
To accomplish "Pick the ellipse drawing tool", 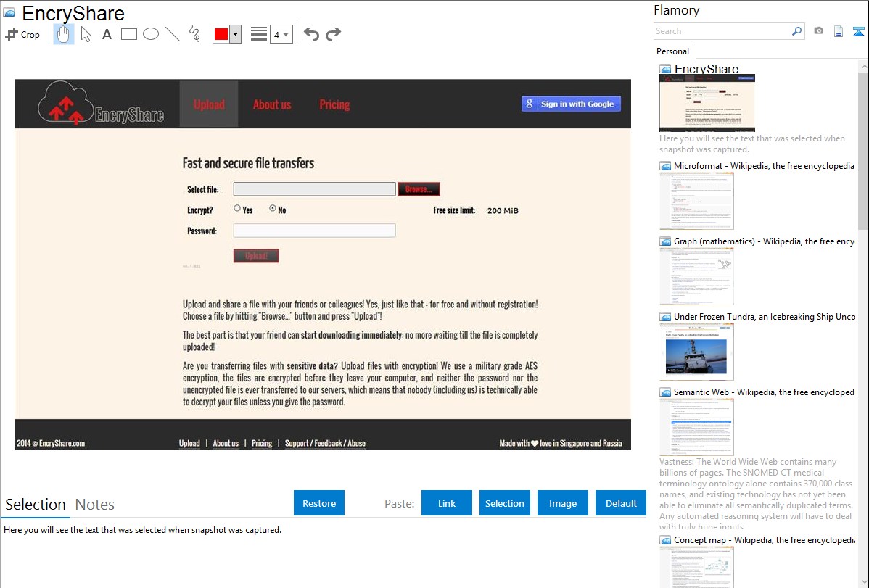I will (151, 34).
